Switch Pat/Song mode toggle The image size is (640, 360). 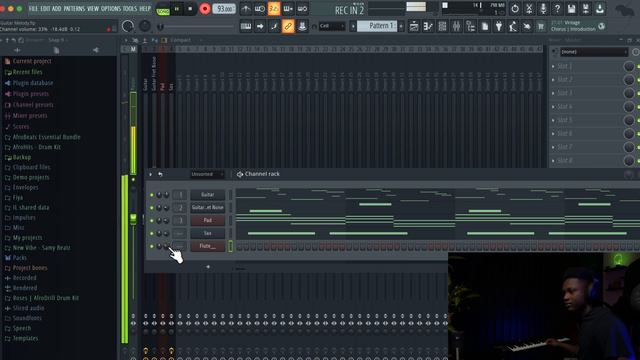[x=163, y=9]
